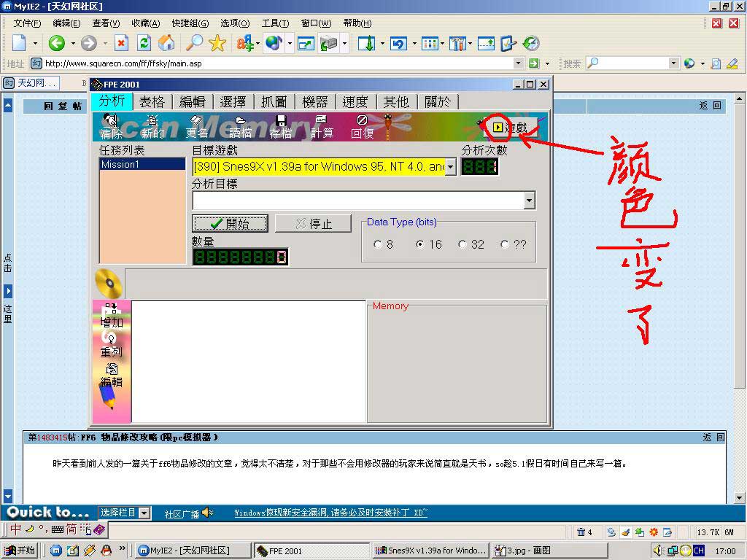This screenshot has height=560, width=747.
Task: Click the recycle bin icon in status bar
Action: (x=581, y=532)
